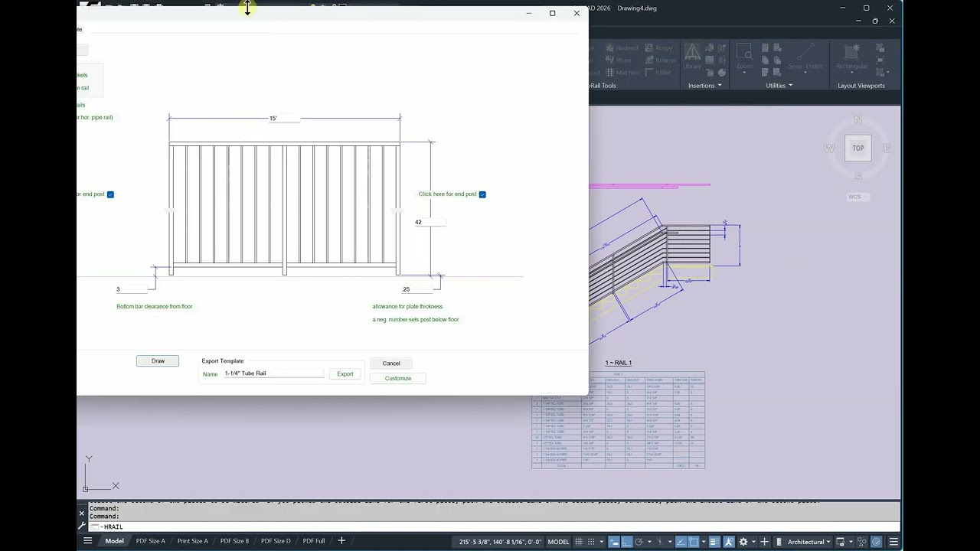Open the workspace gear dropdown arrow
Screen dimensions: 980x551
point(753,542)
